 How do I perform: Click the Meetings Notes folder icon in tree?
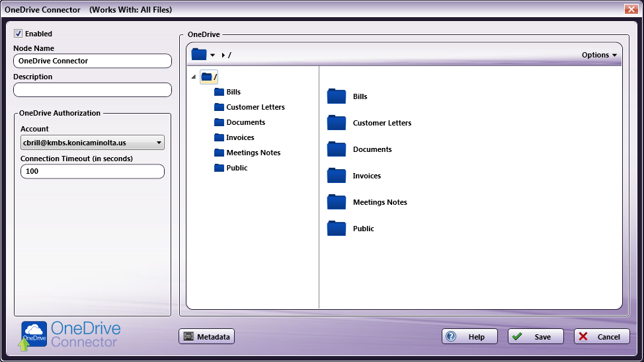(220, 153)
